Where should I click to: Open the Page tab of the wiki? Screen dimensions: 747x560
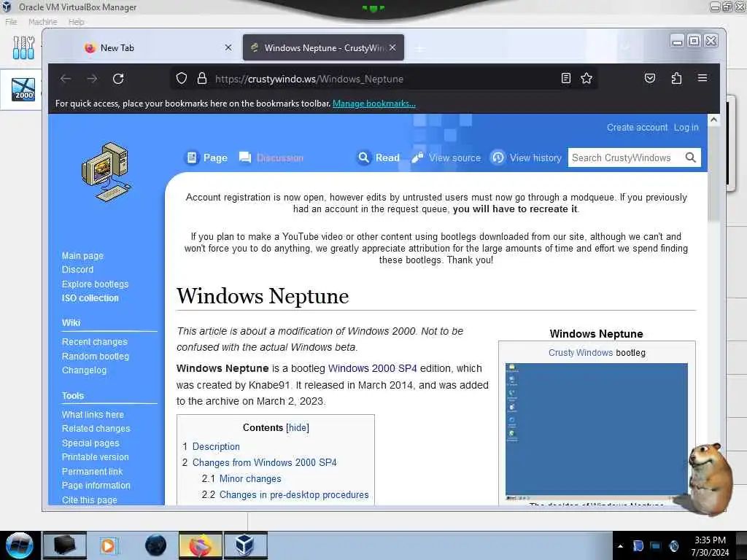point(207,157)
